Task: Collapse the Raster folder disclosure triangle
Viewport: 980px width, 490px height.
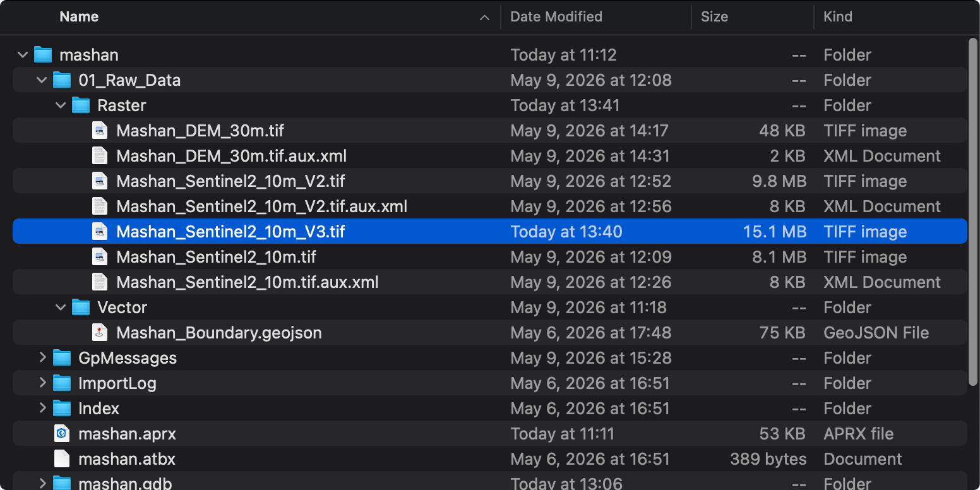Action: (61, 105)
